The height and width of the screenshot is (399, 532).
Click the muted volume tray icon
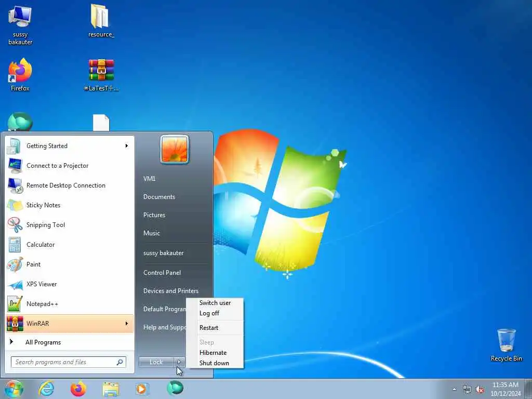[x=480, y=390]
